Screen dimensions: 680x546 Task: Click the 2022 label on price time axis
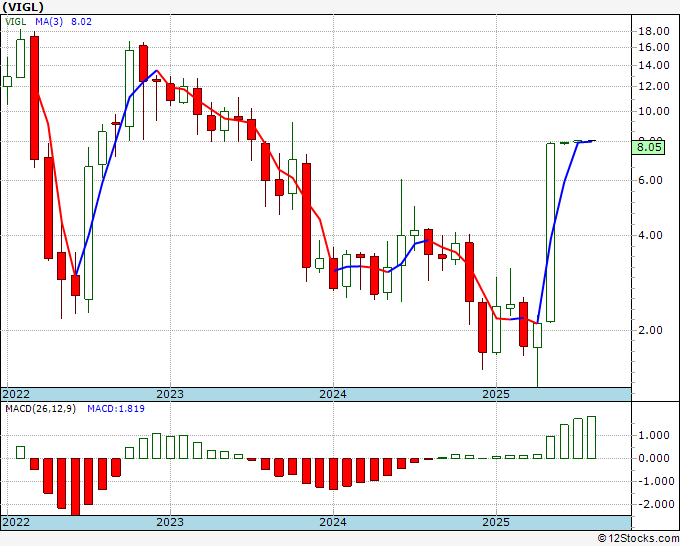[16, 394]
